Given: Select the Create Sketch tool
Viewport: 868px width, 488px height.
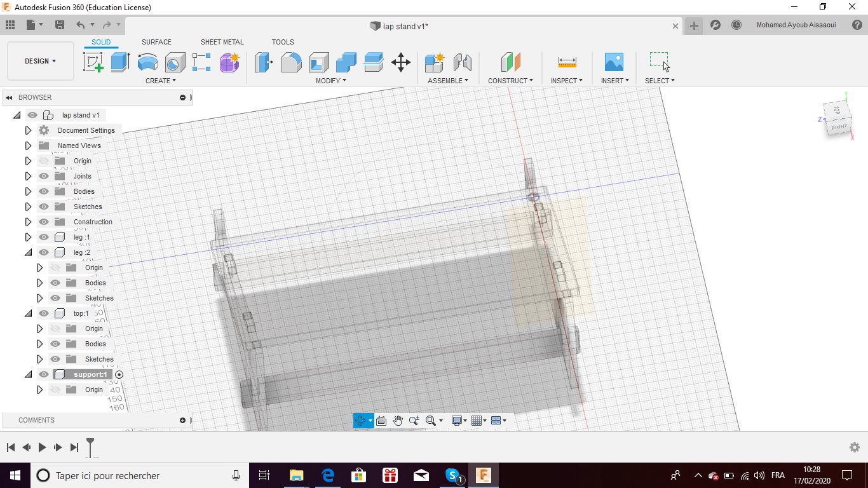Looking at the screenshot, I should (x=93, y=62).
